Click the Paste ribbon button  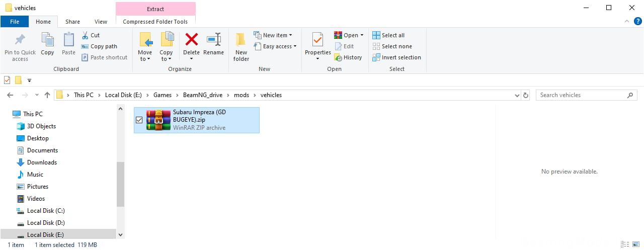(68, 44)
